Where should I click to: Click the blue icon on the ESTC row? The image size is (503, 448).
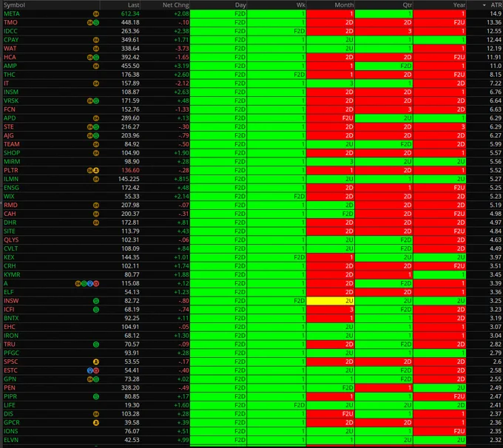click(x=90, y=370)
